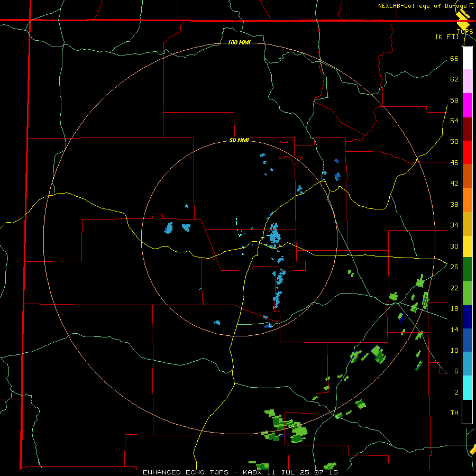The width and height of the screenshot is (476, 476).
Task: Pick the cyan legend swatch
Action: pos(467,388)
